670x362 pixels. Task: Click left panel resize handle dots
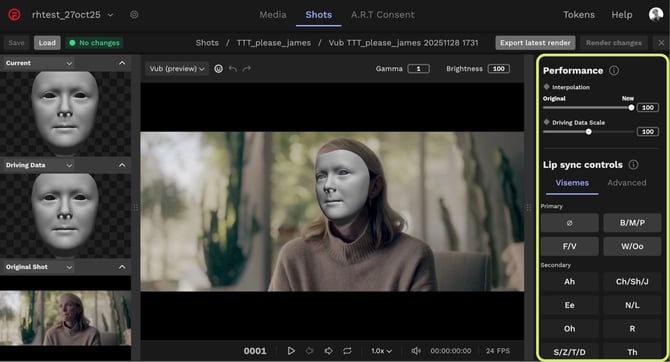click(x=136, y=208)
